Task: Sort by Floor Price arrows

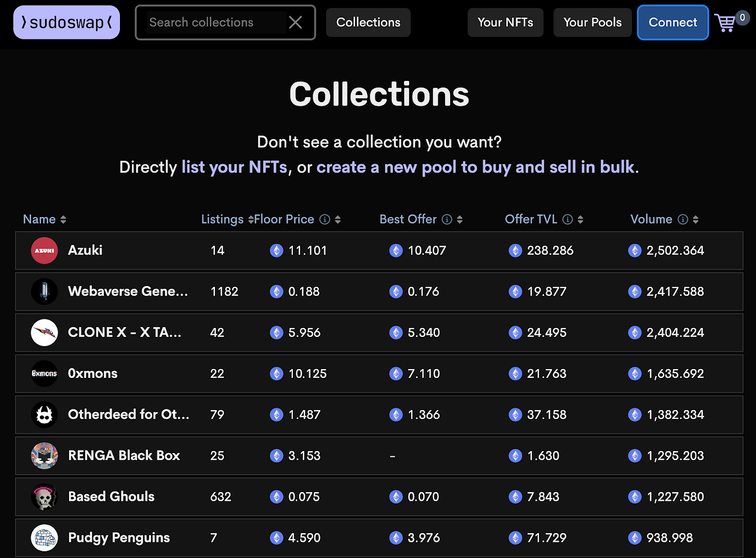Action: [x=338, y=220]
